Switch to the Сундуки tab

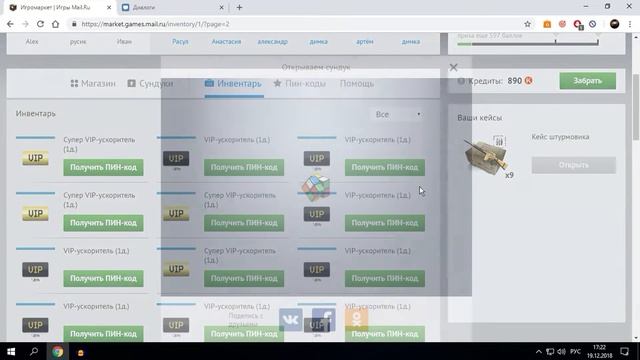tap(150, 83)
